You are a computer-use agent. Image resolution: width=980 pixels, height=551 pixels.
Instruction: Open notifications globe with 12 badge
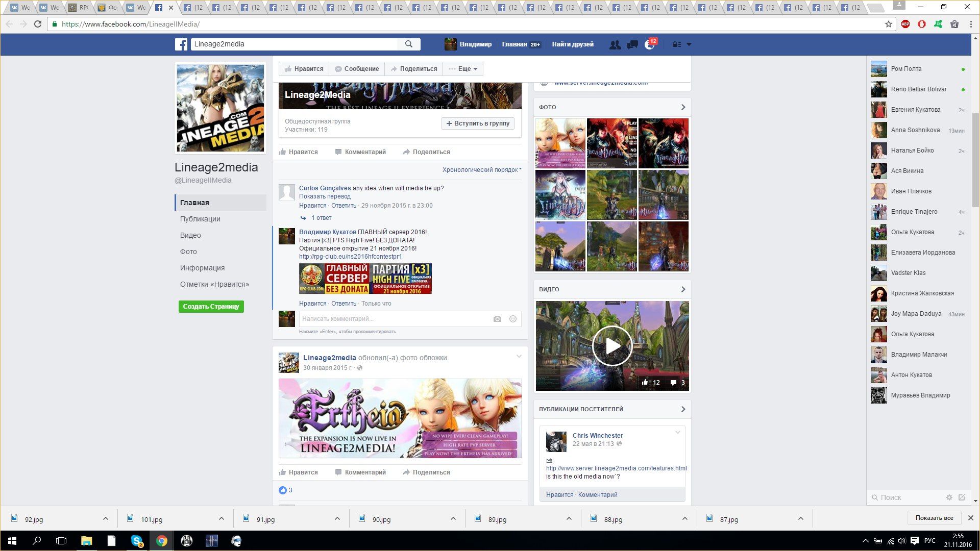650,45
